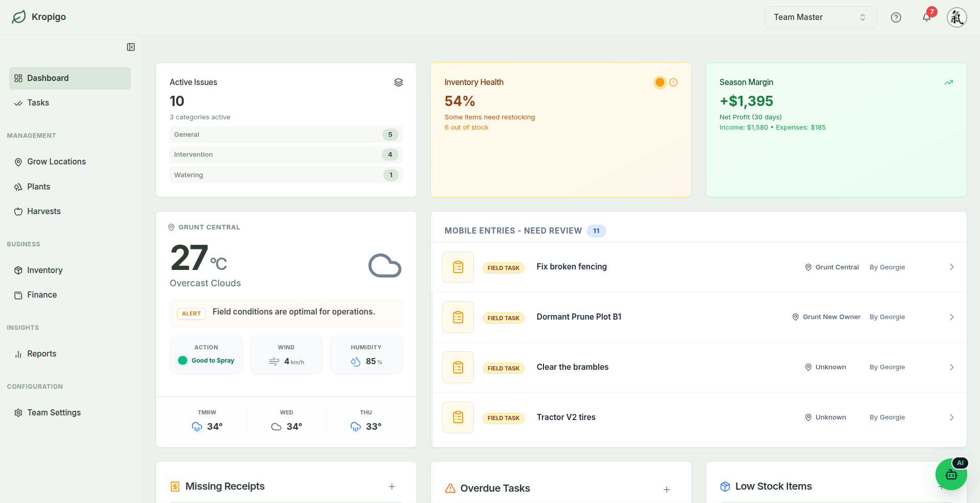Click the clipboard icon beside Fix broken fencing
980x503 pixels.
click(x=458, y=267)
